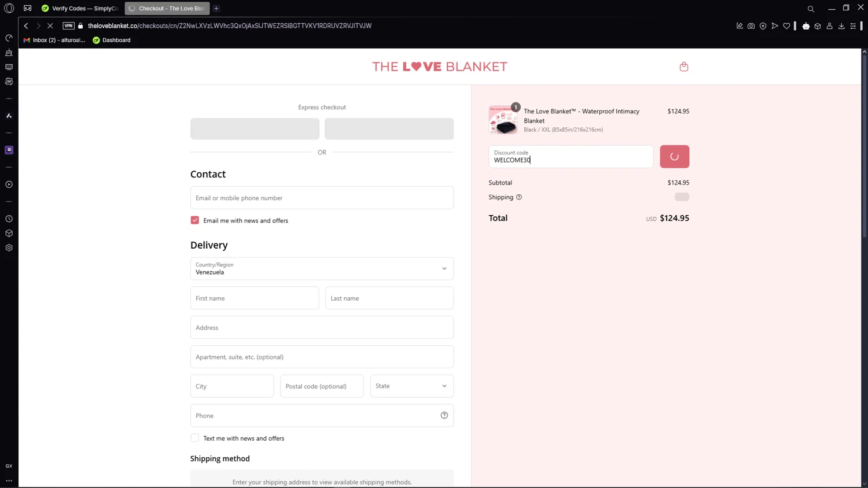Open downloads arrow icon in toolbar
This screenshot has width=868, height=488.
tap(841, 25)
